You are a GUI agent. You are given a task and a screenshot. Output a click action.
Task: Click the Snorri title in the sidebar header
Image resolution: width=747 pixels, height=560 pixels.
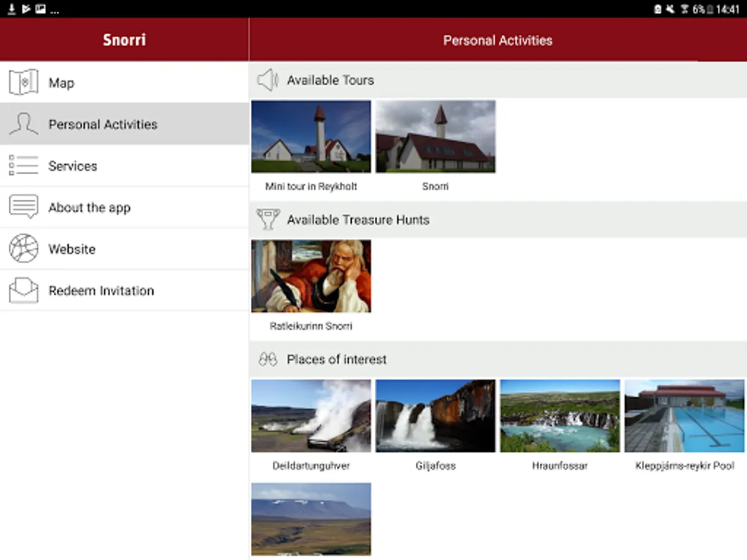[125, 40]
